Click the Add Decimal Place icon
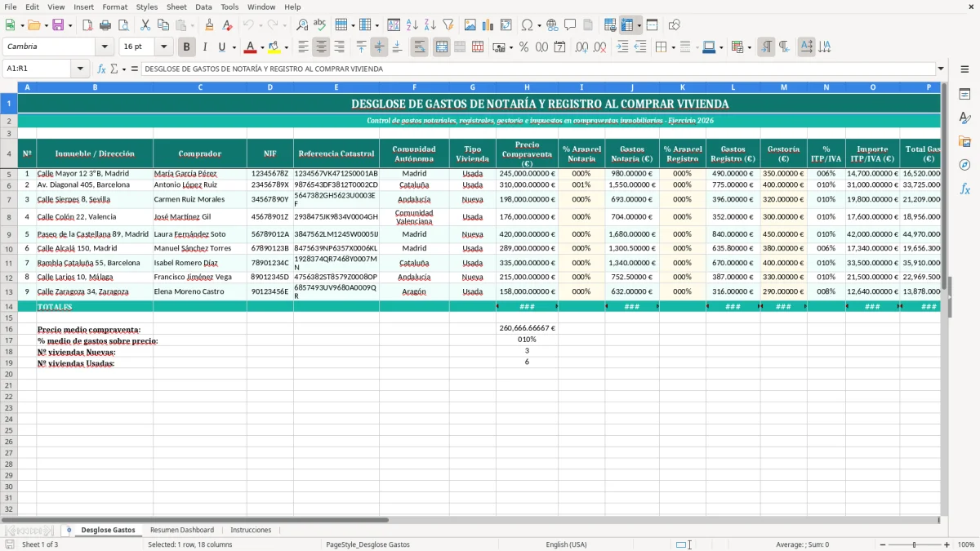 point(582,47)
